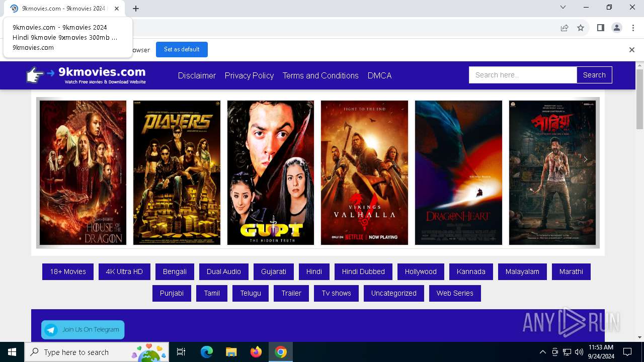Open House of the Dragon poster

click(x=83, y=172)
